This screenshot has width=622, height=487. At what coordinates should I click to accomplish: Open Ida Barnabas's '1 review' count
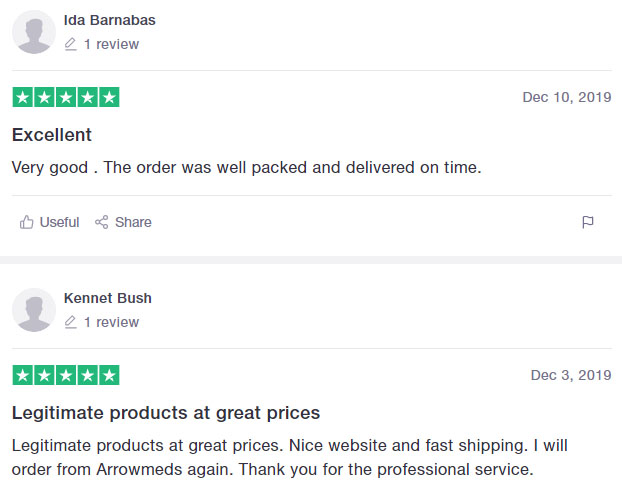(x=111, y=44)
